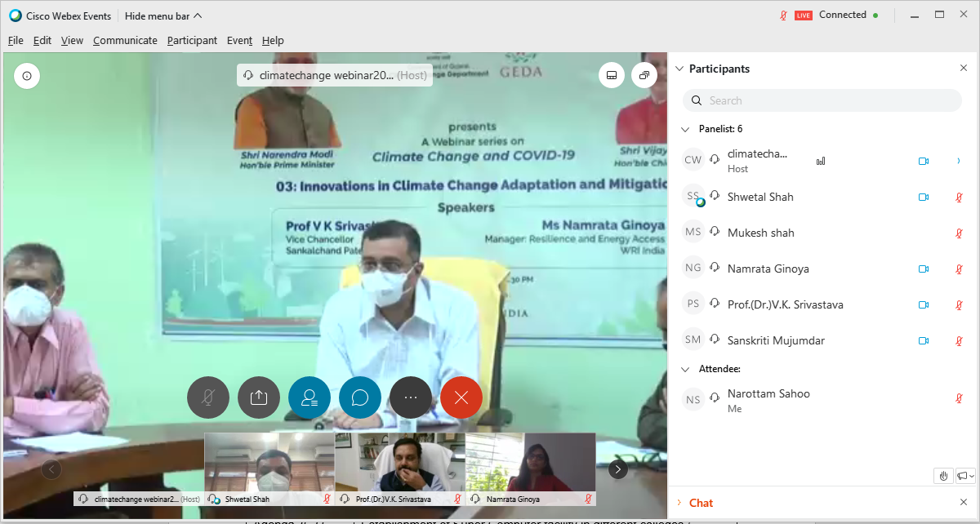Open the Edit menu
This screenshot has height=524, width=980.
pyautogui.click(x=42, y=40)
